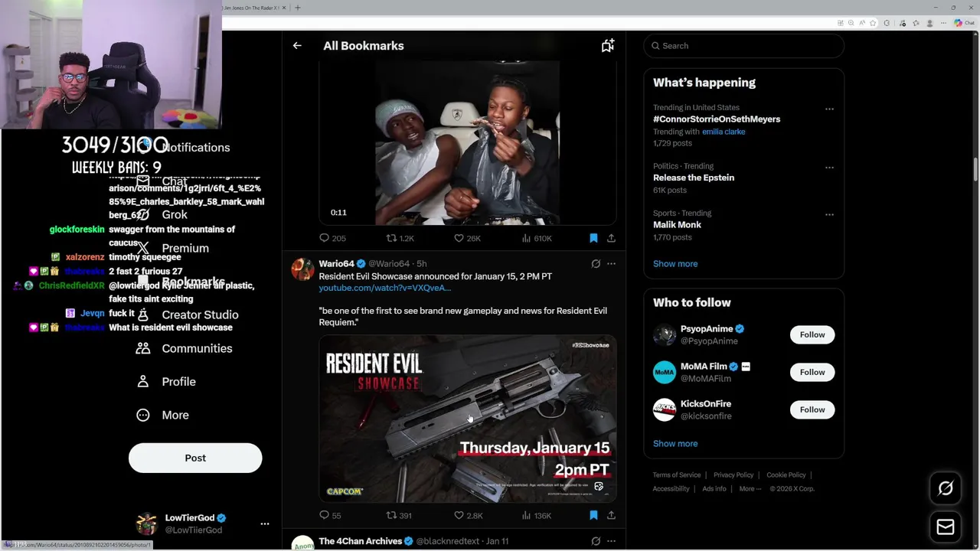The width and height of the screenshot is (980, 551).
Task: Open the Accessibility footer link
Action: pyautogui.click(x=671, y=489)
